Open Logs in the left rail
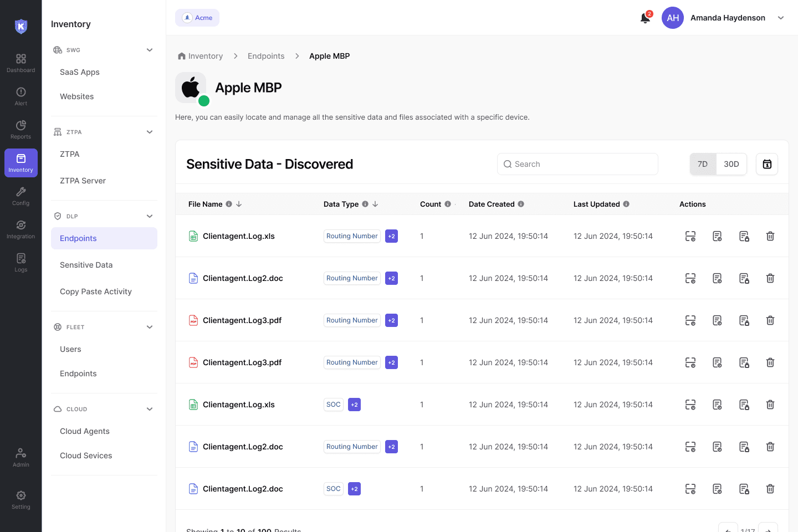 pyautogui.click(x=21, y=263)
